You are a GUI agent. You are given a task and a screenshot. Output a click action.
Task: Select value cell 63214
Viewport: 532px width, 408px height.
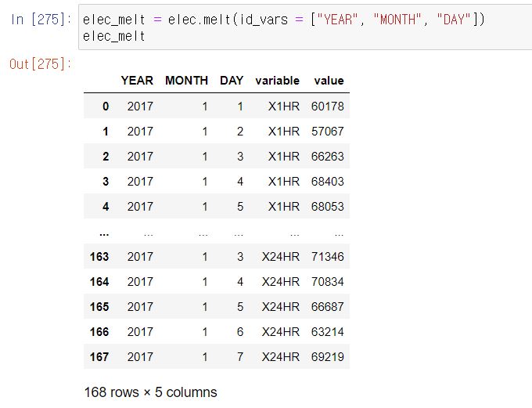(x=327, y=332)
